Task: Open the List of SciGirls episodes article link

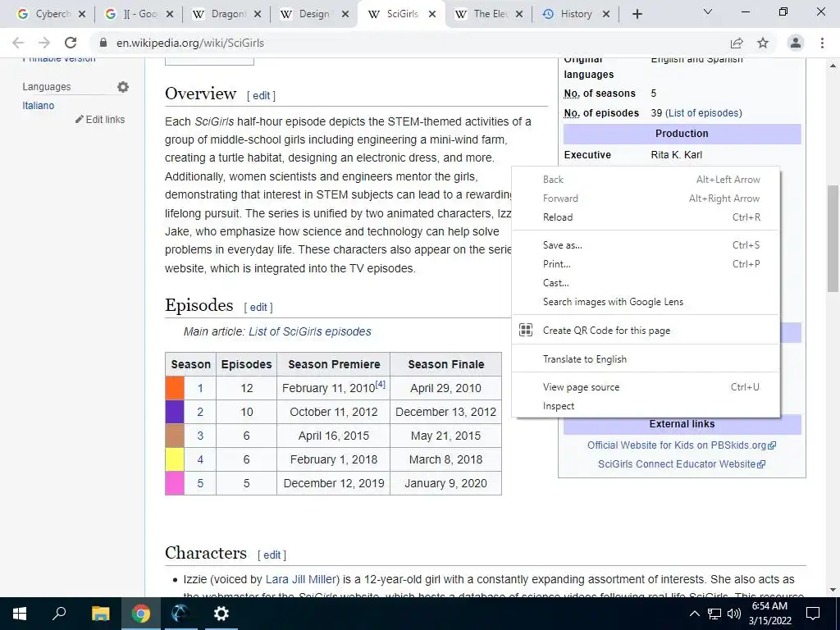Action: click(309, 331)
